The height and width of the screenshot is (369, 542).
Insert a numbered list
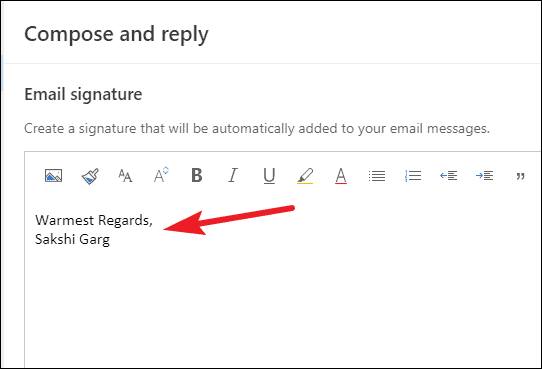tap(413, 176)
